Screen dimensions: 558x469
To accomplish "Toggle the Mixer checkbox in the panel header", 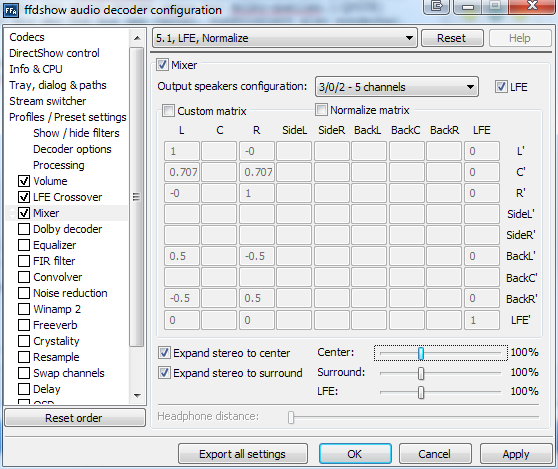I will click(162, 65).
